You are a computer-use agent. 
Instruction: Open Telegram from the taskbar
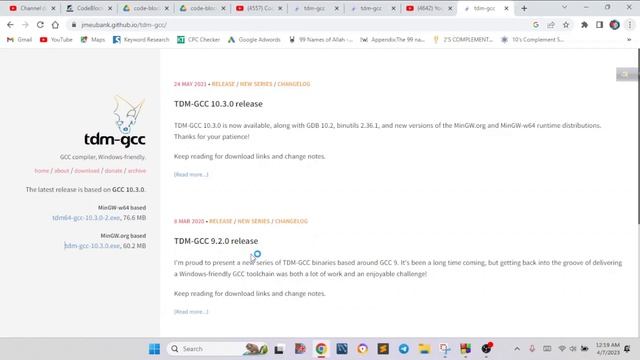tap(404, 349)
